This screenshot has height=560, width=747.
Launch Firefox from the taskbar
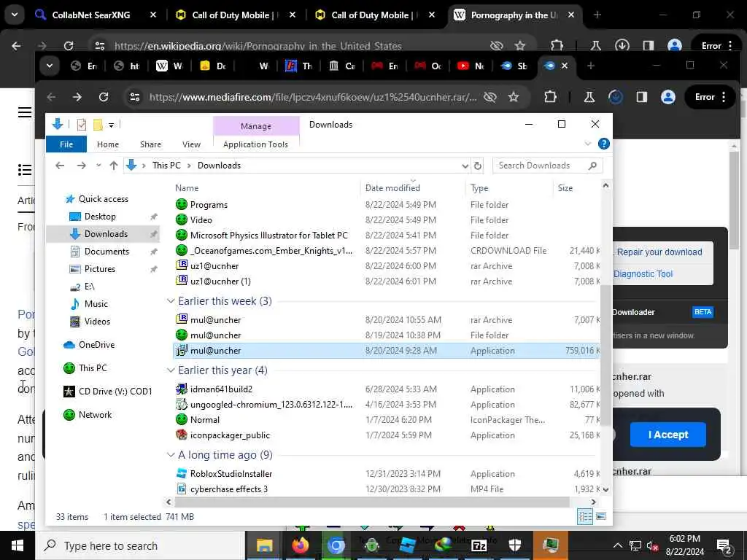[300, 545]
